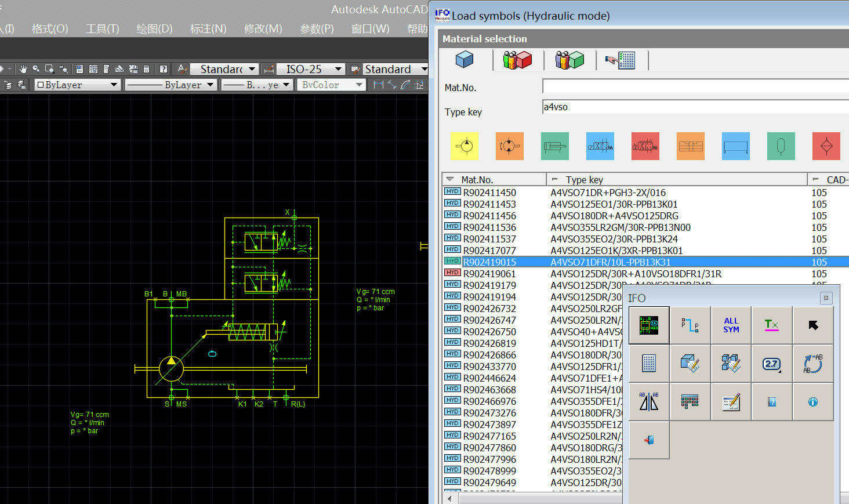Filter by green cylinder symbol category
The image size is (849, 504).
pyautogui.click(x=555, y=146)
